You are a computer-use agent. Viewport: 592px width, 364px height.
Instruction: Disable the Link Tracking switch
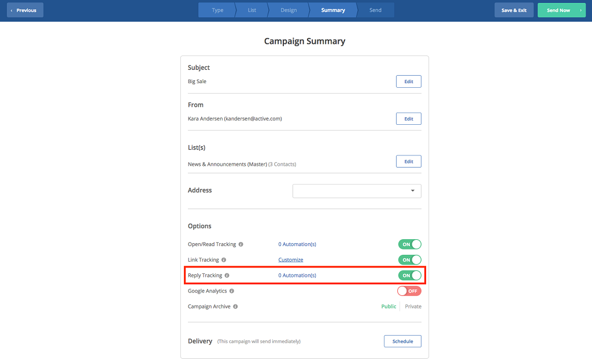pos(409,260)
